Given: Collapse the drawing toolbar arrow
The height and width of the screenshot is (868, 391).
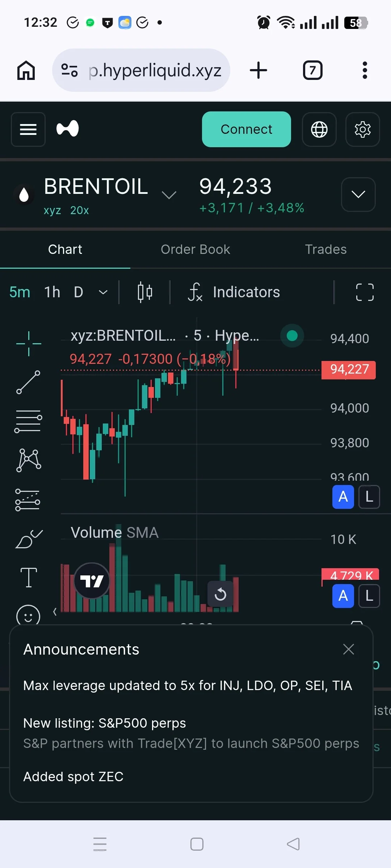Looking at the screenshot, I should click(55, 612).
